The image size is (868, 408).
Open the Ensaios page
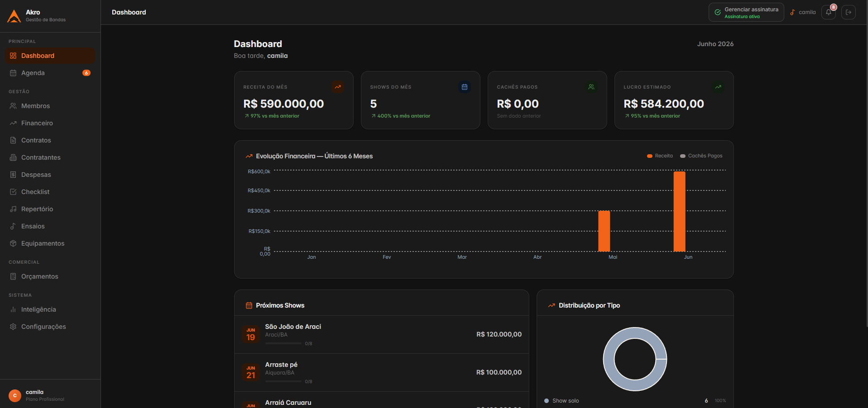coord(50,226)
